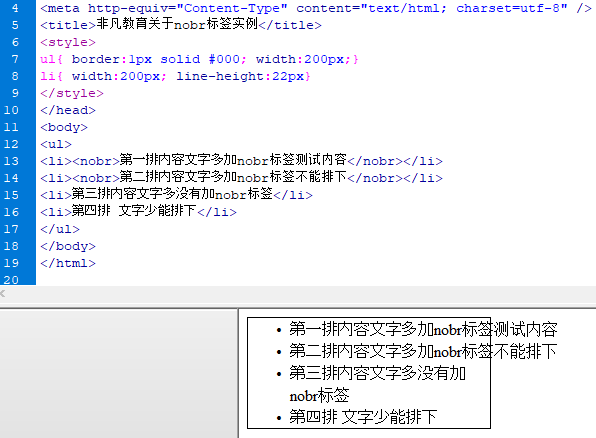The height and width of the screenshot is (438, 596).
Task: Click code line 第三排内容文字多没有加nobr标签
Action: (176, 194)
